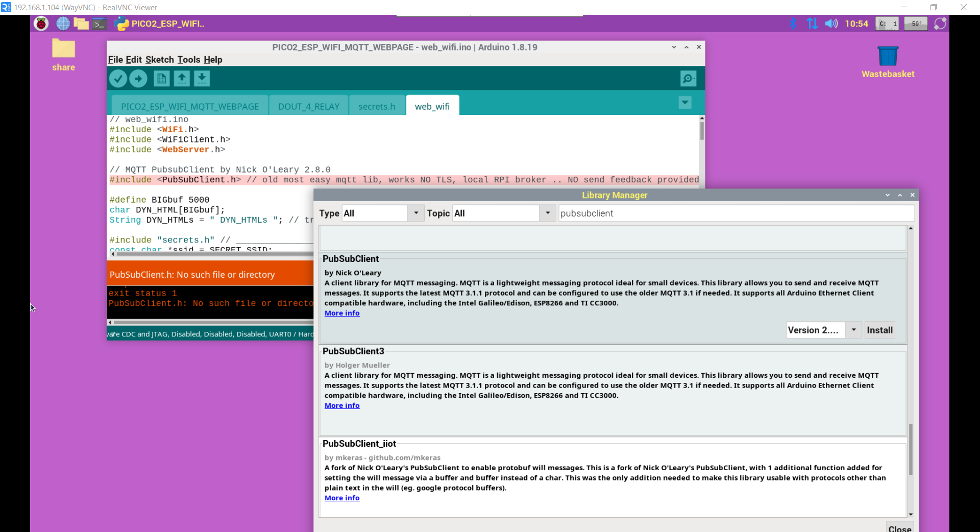Switch to PICO2_ESP_WIFI_MQTT_WEBPAGE tab

click(190, 106)
